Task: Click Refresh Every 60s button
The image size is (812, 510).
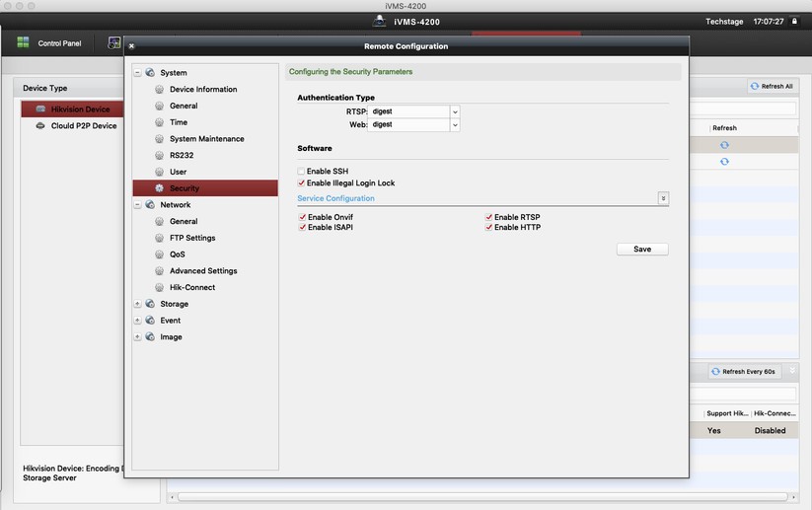Action: click(744, 371)
